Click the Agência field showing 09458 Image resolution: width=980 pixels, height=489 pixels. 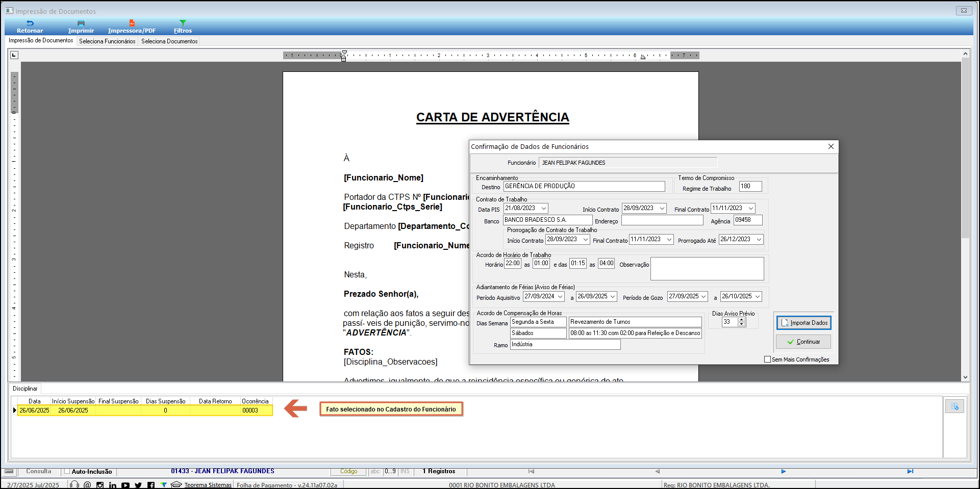[x=748, y=220]
